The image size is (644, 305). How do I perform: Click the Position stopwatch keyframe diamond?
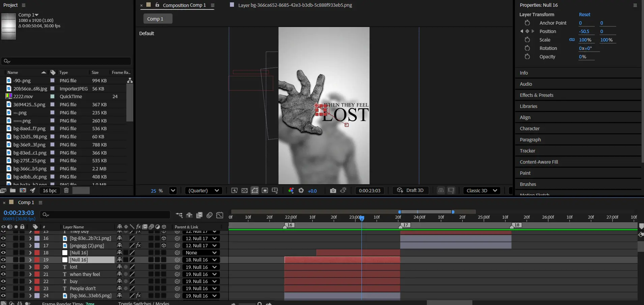point(527,31)
